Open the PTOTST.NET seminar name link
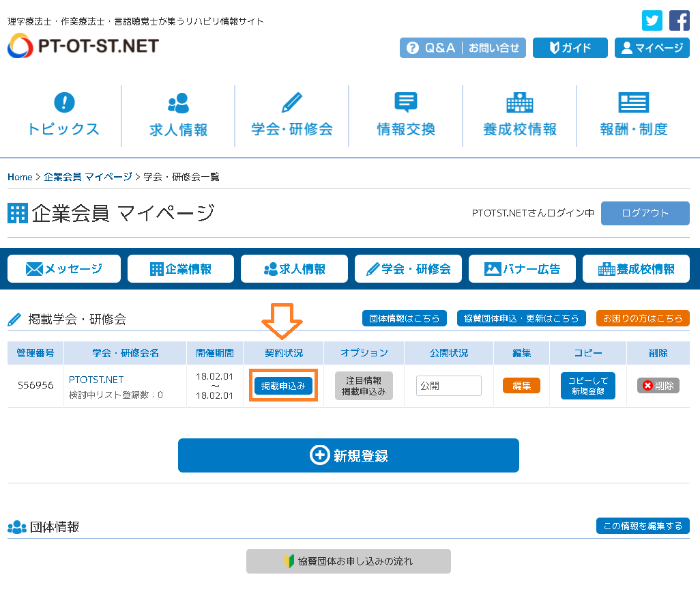This screenshot has height=592, width=700. [x=96, y=380]
